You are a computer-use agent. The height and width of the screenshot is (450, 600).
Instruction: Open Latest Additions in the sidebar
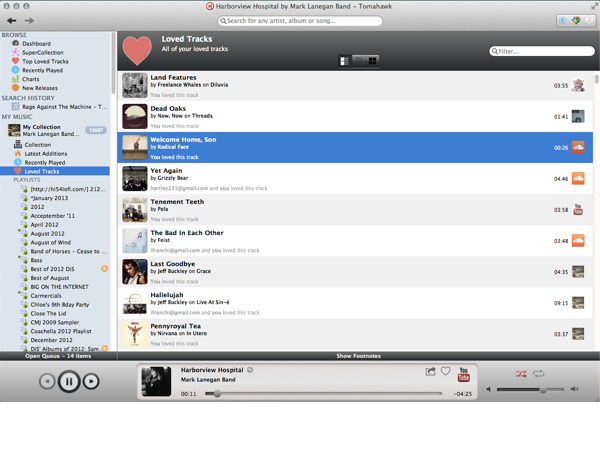46,153
